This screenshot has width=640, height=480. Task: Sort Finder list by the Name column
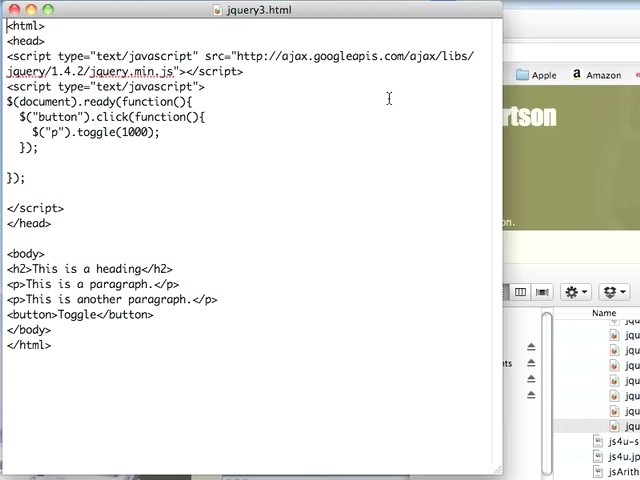pos(604,313)
